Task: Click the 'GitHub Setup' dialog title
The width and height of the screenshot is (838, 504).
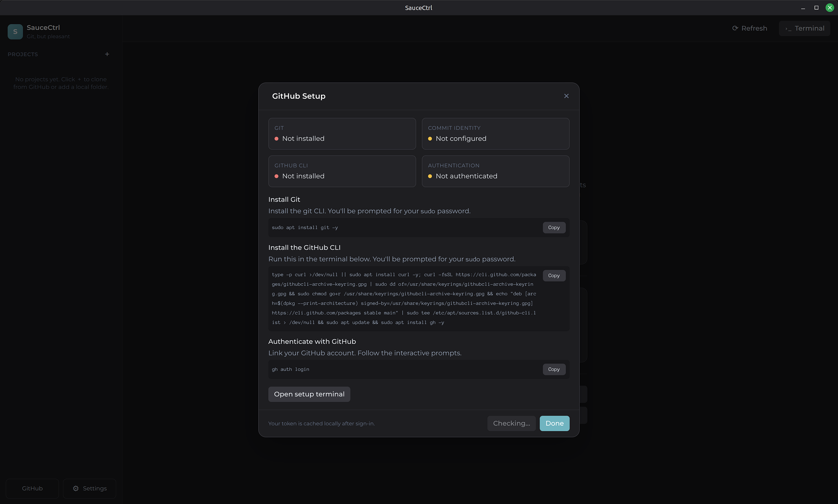Action: pos(298,96)
